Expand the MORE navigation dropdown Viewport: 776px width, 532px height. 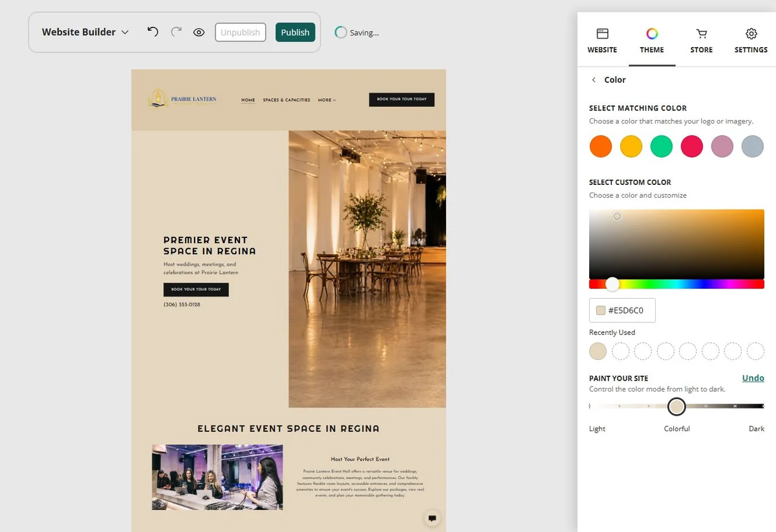pyautogui.click(x=327, y=100)
